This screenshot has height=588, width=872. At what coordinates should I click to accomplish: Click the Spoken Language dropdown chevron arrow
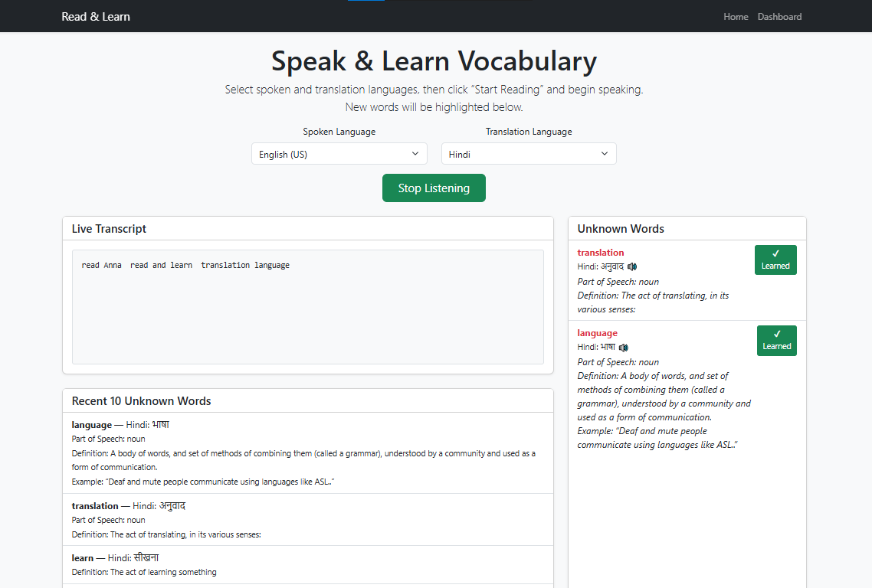pyautogui.click(x=415, y=154)
